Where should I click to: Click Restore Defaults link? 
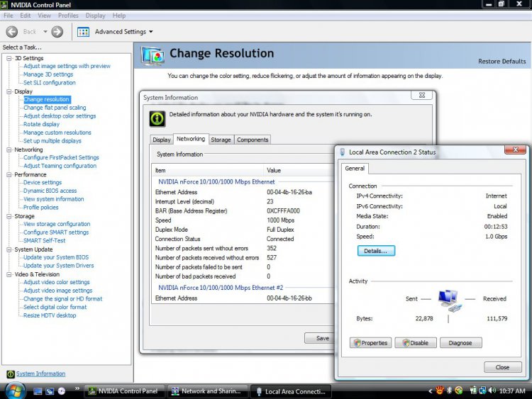coord(501,62)
